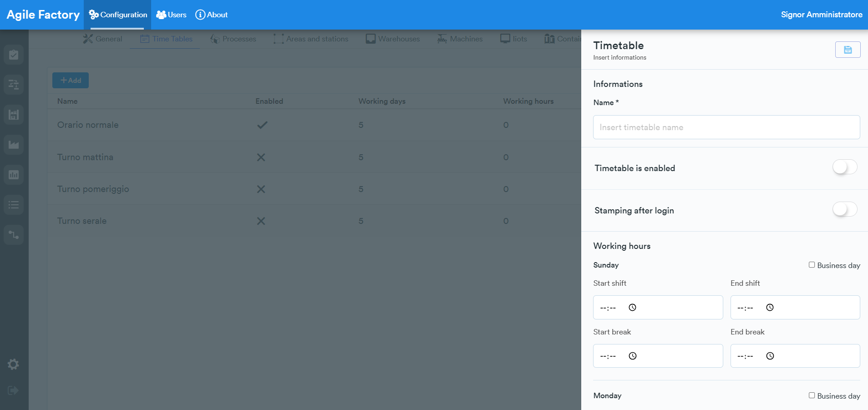868x410 pixels.
Task: Click the Sunday Start break time field
Action: (x=658, y=356)
